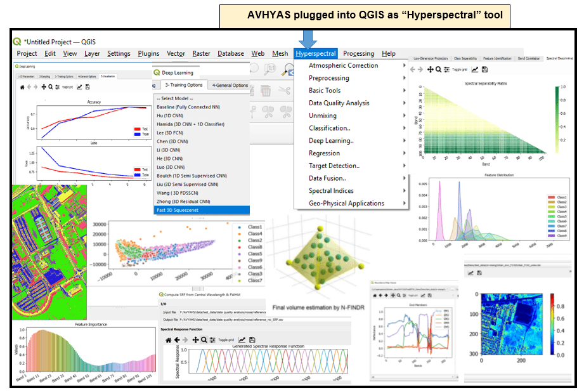The height and width of the screenshot is (392, 584).
Task: Click edit curves icon in SRF plot toolbar
Action: coord(242,340)
